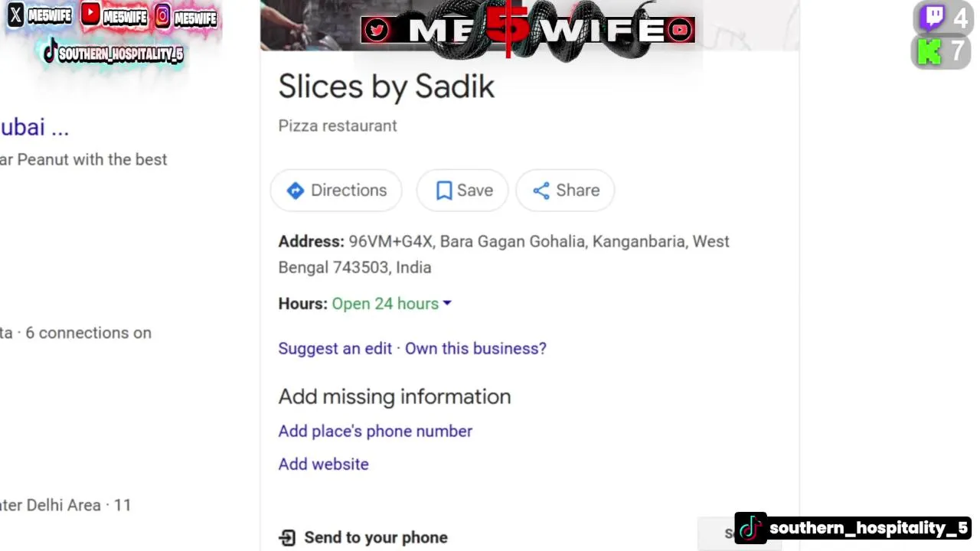Select the Own this business? link
The width and height of the screenshot is (980, 551).
[x=475, y=348]
